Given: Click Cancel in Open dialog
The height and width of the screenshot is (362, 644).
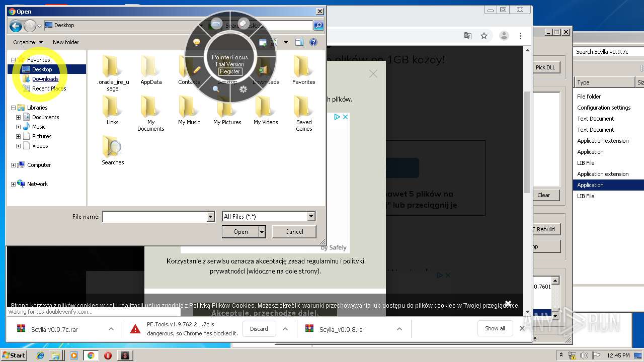Looking at the screenshot, I should (294, 232).
